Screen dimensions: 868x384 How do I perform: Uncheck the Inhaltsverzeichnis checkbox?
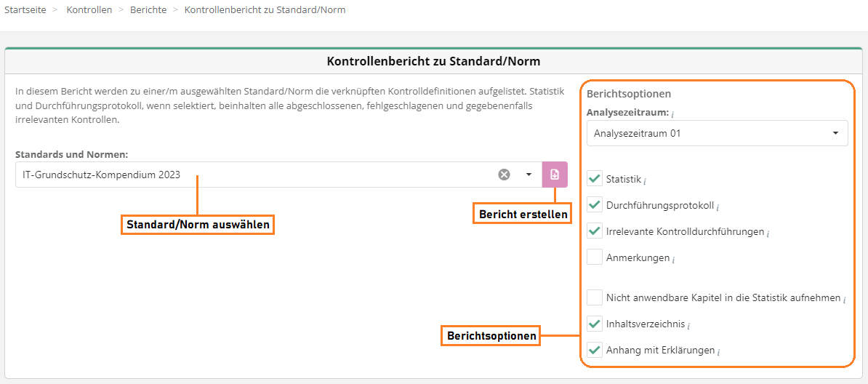595,324
